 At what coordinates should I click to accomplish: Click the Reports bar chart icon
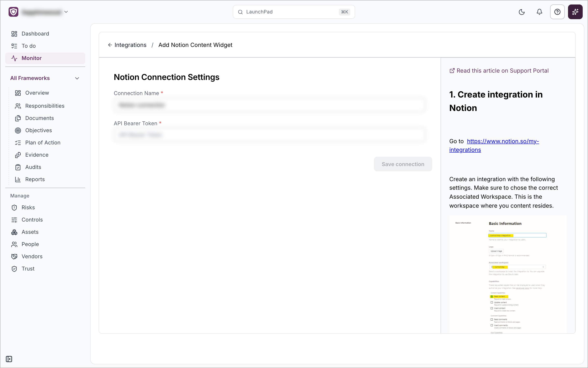pos(18,179)
